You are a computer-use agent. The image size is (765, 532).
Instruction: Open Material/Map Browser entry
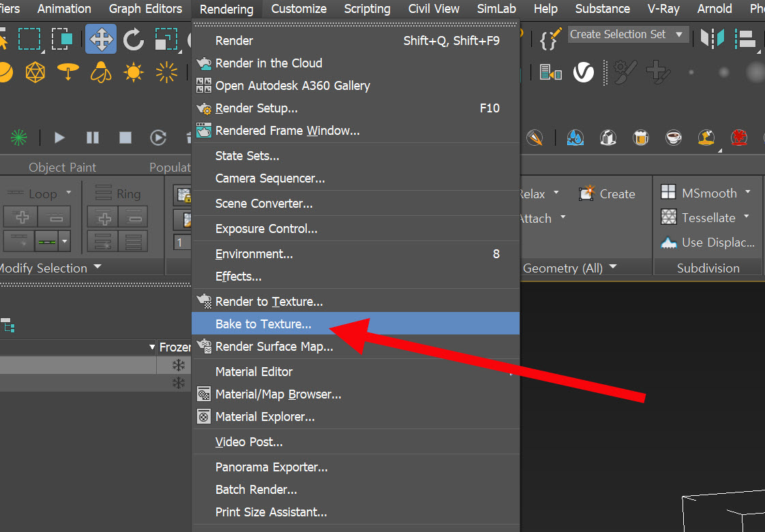click(356, 394)
